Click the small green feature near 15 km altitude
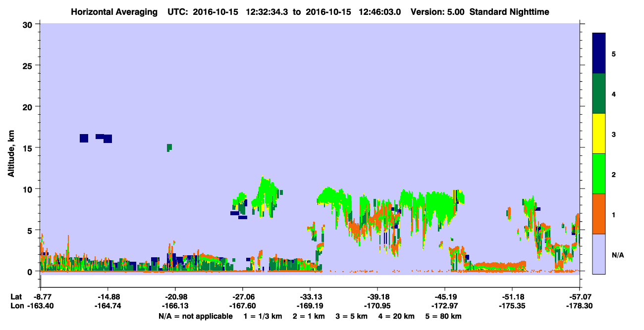Image resolution: width=644 pixels, height=330 pixels. (169, 147)
